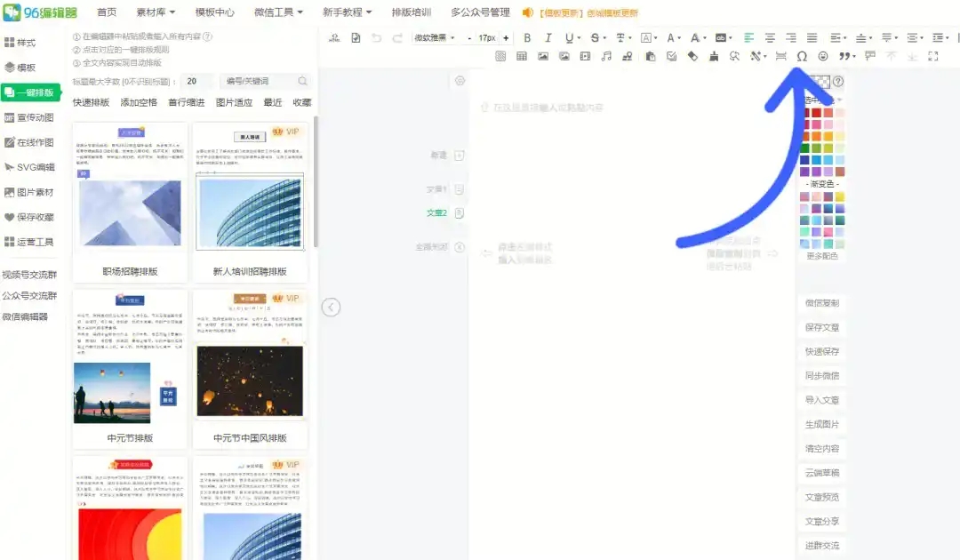The height and width of the screenshot is (560, 960).
Task: Align text right in the toolbar
Action: point(790,38)
